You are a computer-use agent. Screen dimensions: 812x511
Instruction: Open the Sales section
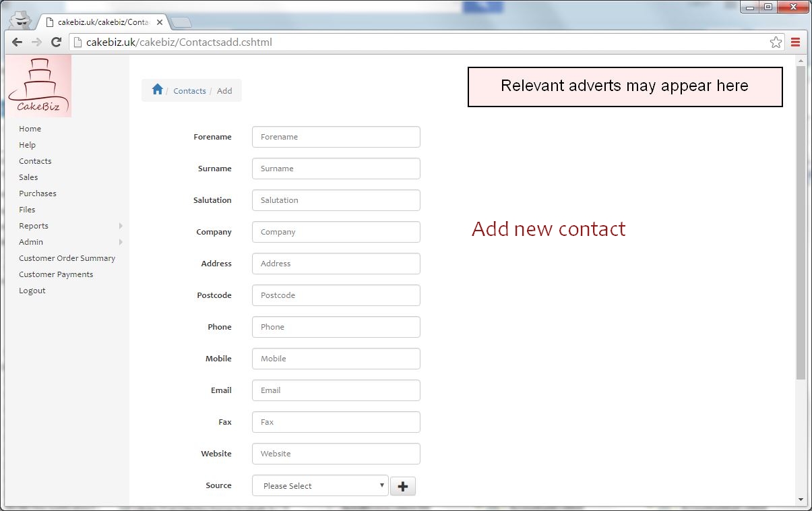tap(28, 177)
